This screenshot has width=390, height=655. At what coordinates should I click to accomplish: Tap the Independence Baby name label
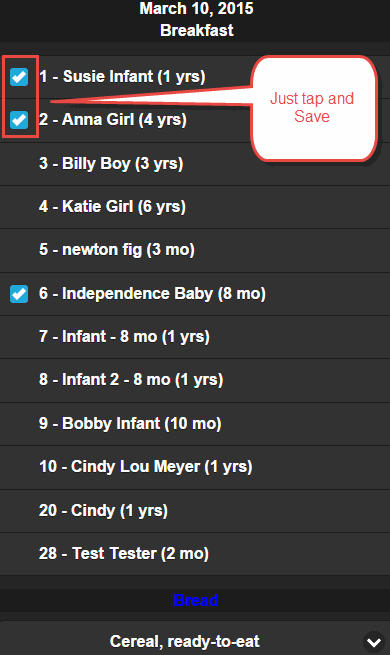tap(152, 294)
